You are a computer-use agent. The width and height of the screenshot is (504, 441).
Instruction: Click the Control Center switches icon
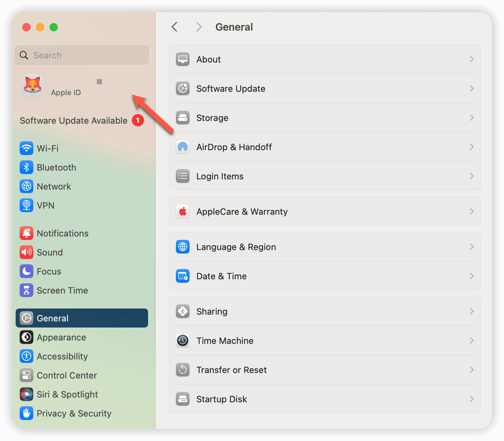tap(26, 375)
